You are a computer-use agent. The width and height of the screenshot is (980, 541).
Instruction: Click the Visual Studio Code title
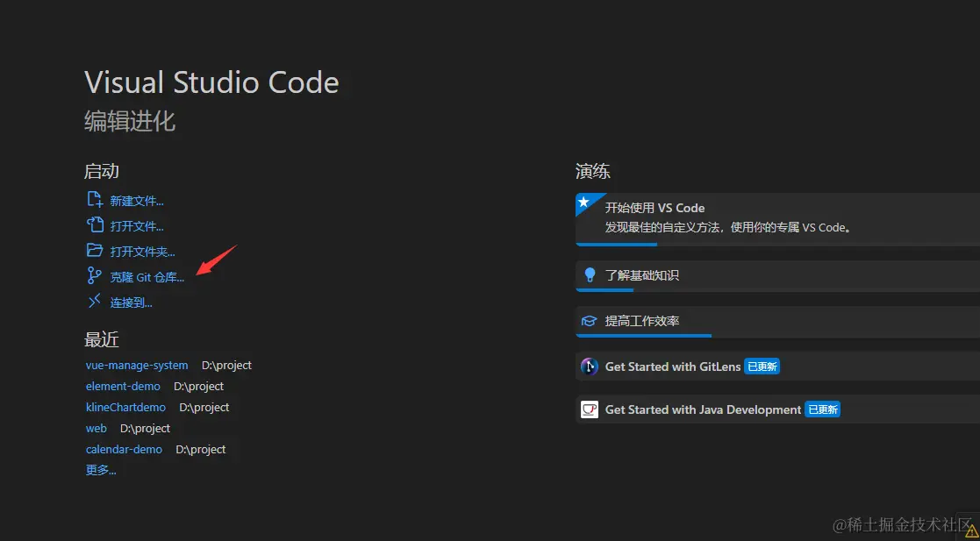(x=211, y=82)
